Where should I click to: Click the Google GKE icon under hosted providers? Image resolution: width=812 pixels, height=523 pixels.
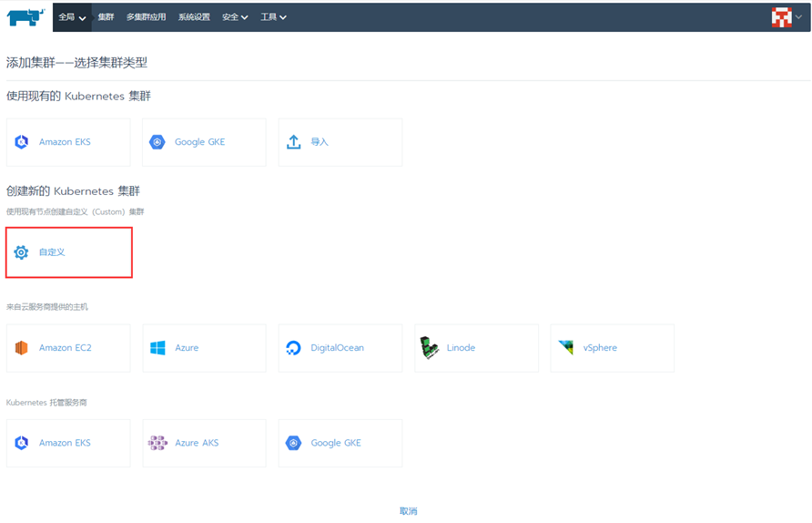tap(294, 443)
